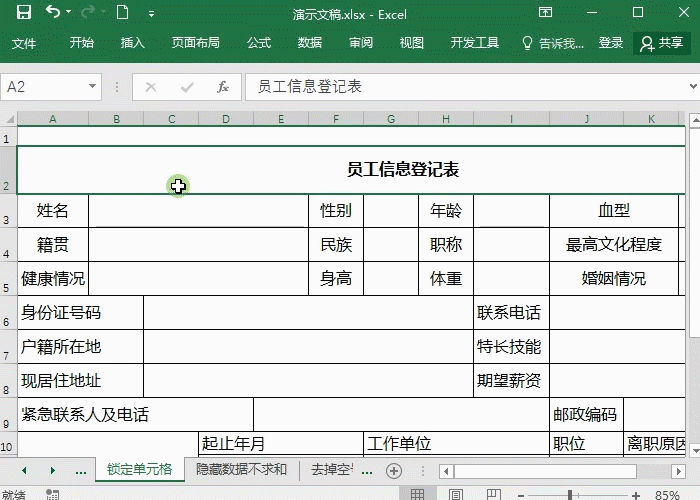
Task: Click the horizontal scrollbar right arrow
Action: pos(679,471)
